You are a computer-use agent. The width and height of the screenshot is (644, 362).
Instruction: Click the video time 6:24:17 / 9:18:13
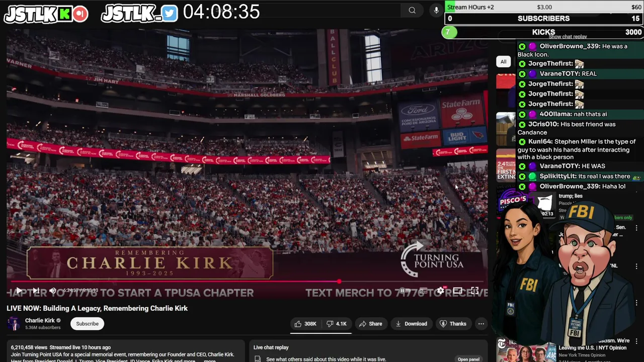(80, 291)
